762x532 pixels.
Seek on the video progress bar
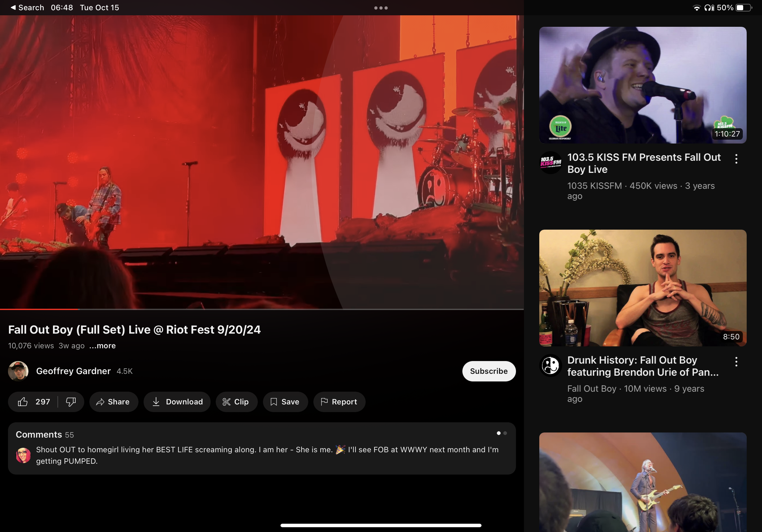pos(262,309)
